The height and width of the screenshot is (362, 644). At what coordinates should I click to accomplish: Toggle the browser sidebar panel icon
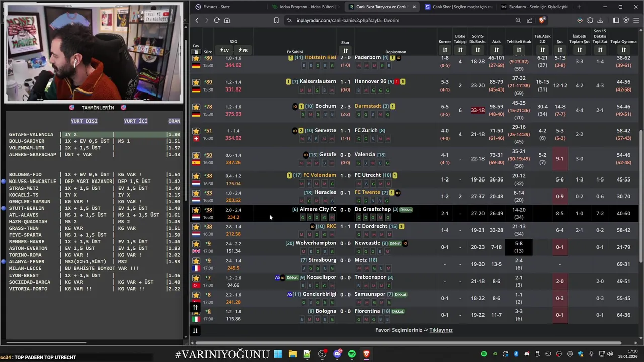(616, 20)
